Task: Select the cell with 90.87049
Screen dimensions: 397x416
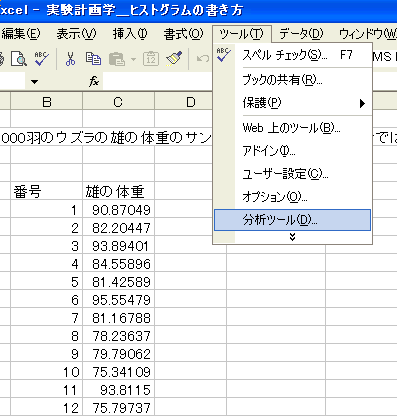Action: (x=118, y=210)
